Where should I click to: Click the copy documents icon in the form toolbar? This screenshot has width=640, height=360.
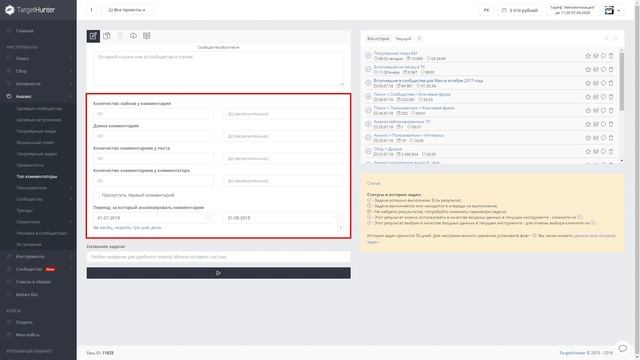pos(107,36)
